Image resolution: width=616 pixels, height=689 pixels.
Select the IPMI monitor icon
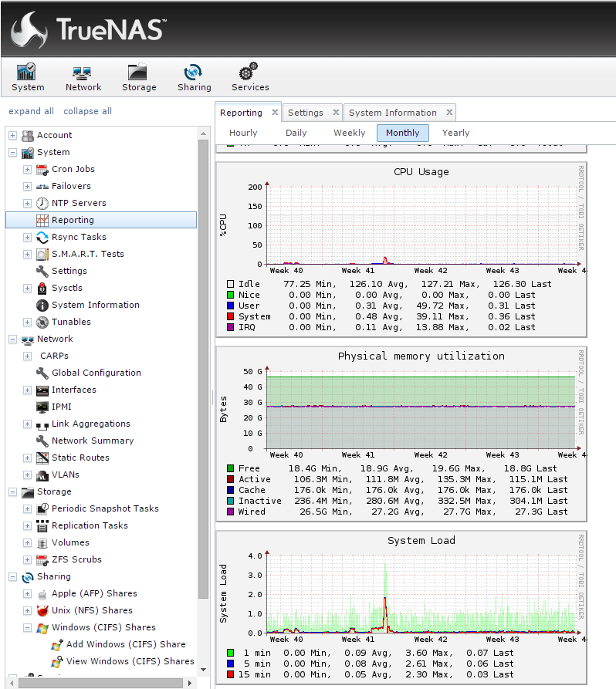(42, 407)
